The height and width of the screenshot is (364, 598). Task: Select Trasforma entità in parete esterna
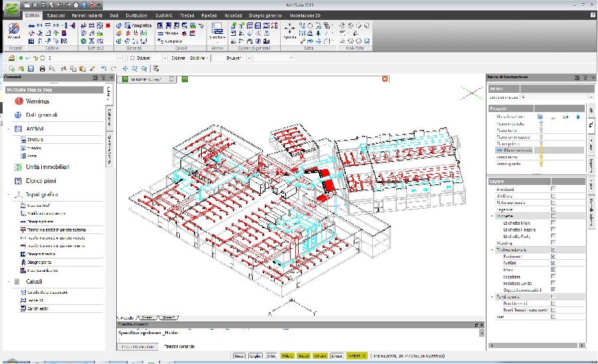56,230
